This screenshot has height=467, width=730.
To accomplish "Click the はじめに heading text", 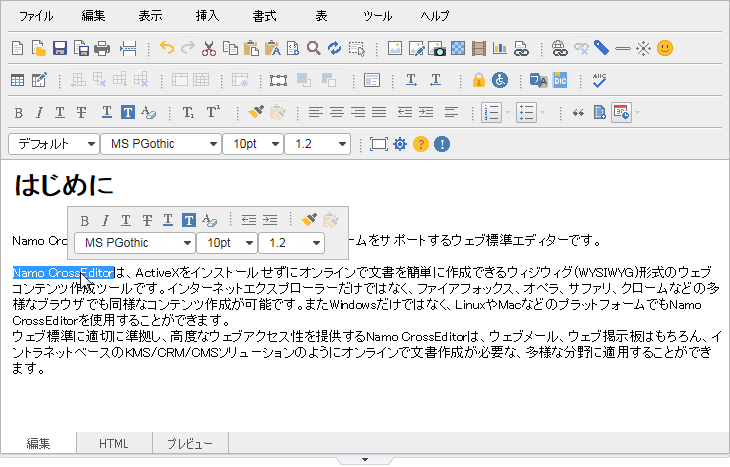I will 64,185.
